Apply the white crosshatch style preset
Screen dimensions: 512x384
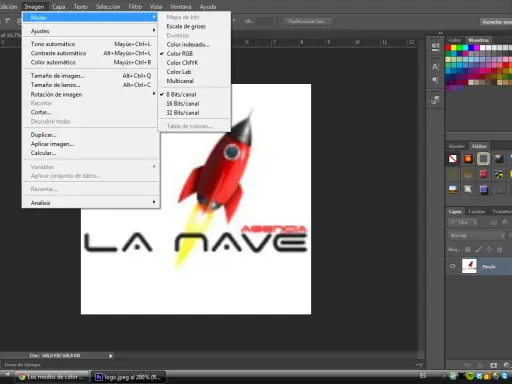(468, 189)
